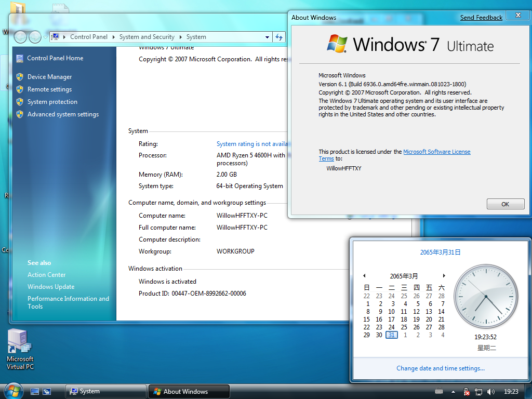Click the Action Center alert tray icon
Screen dimensions: 532x399
pos(466,392)
